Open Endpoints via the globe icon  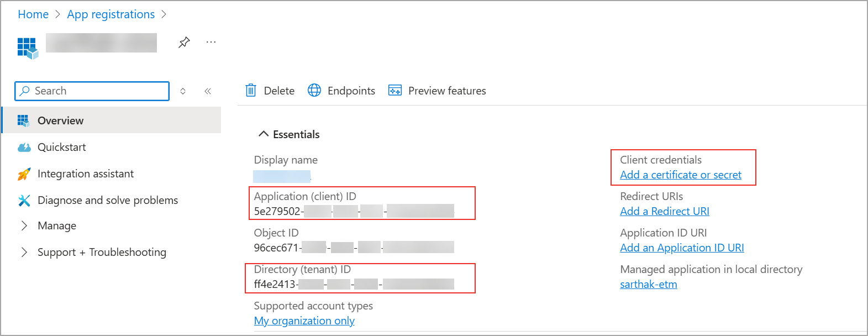(x=314, y=91)
